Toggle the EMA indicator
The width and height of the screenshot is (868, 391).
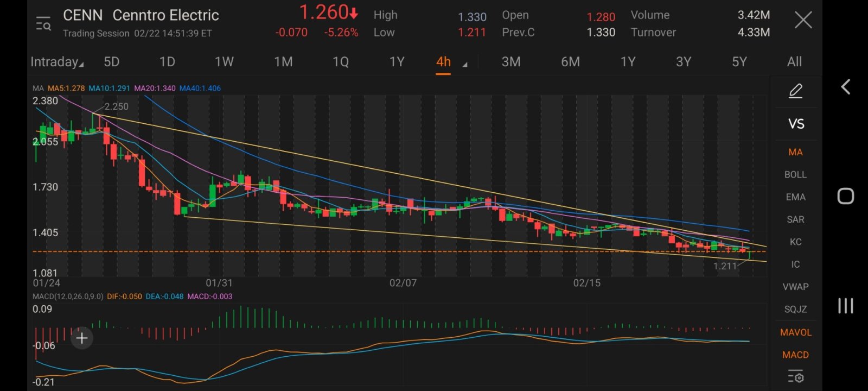(x=795, y=197)
